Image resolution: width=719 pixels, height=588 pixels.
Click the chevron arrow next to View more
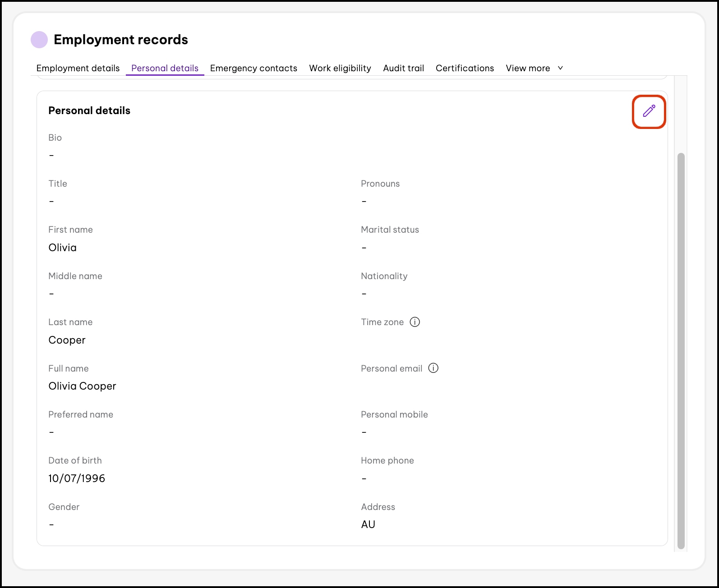pos(560,68)
